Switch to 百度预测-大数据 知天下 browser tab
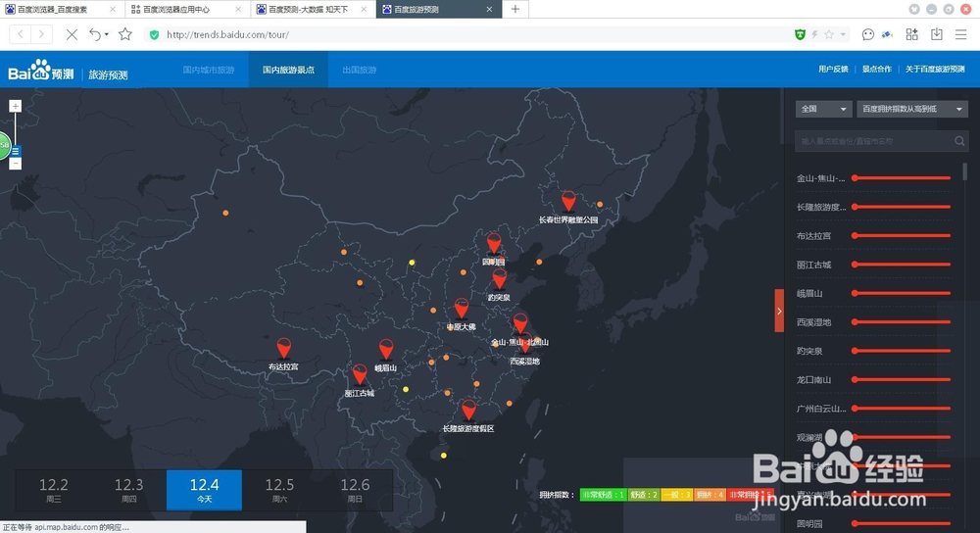Viewport: 980px width, 533px height. (x=313, y=10)
